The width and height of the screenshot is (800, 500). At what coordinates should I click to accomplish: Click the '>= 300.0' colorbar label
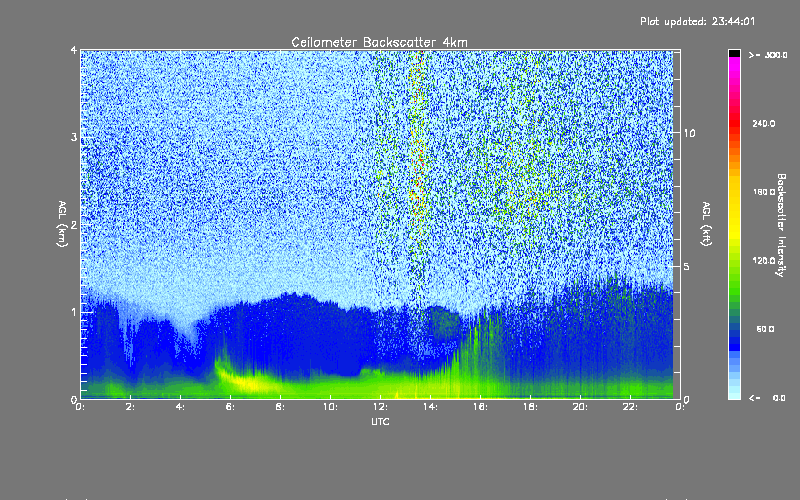click(x=768, y=55)
